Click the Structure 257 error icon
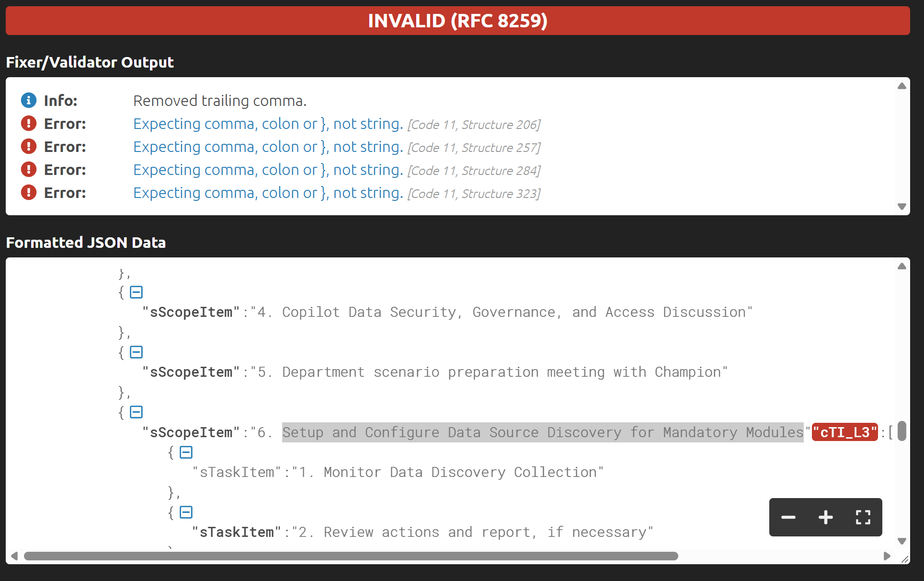Image resolution: width=924 pixels, height=581 pixels. click(x=29, y=146)
